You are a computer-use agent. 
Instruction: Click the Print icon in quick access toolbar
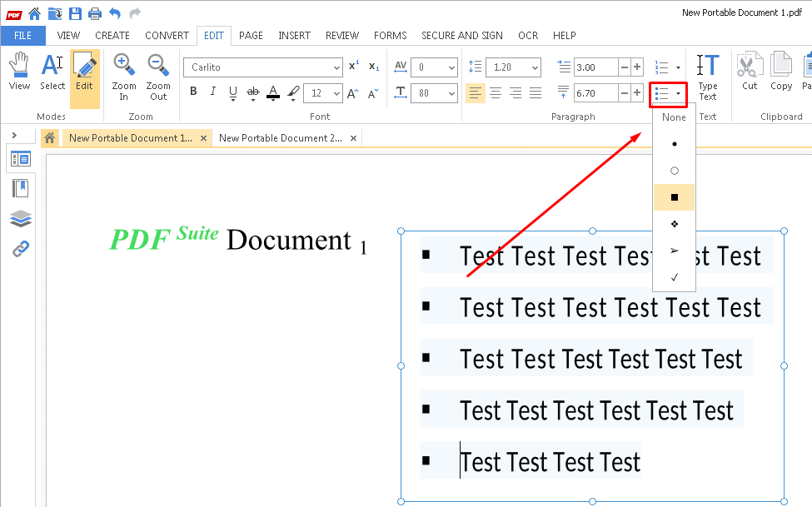click(95, 13)
